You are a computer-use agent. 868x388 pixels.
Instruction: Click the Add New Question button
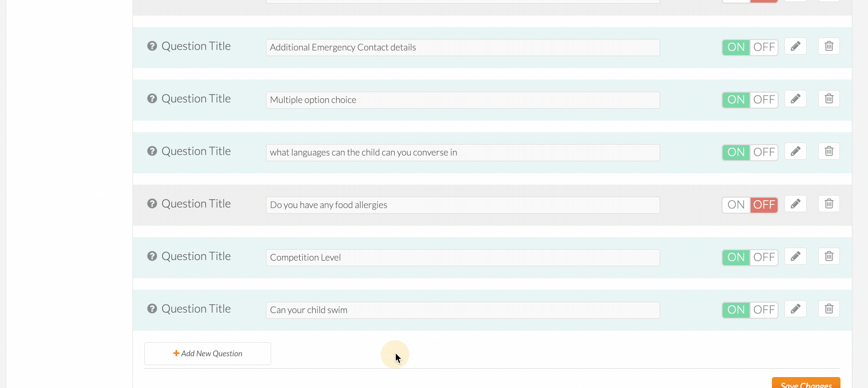(x=208, y=354)
